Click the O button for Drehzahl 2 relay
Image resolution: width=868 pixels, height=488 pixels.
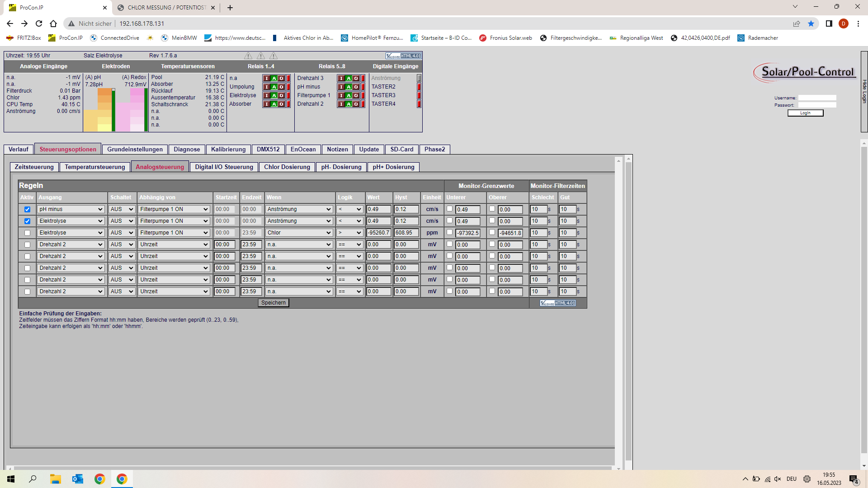point(356,104)
